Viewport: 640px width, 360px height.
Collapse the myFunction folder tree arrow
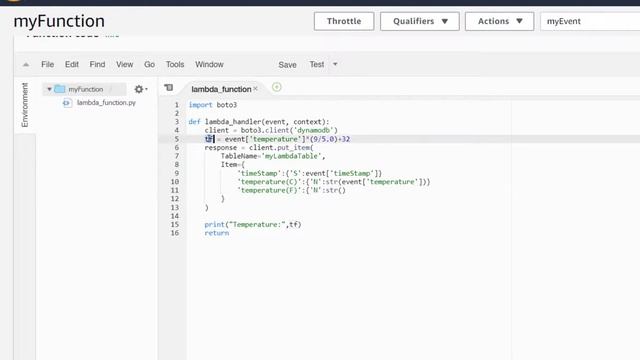tap(49, 89)
